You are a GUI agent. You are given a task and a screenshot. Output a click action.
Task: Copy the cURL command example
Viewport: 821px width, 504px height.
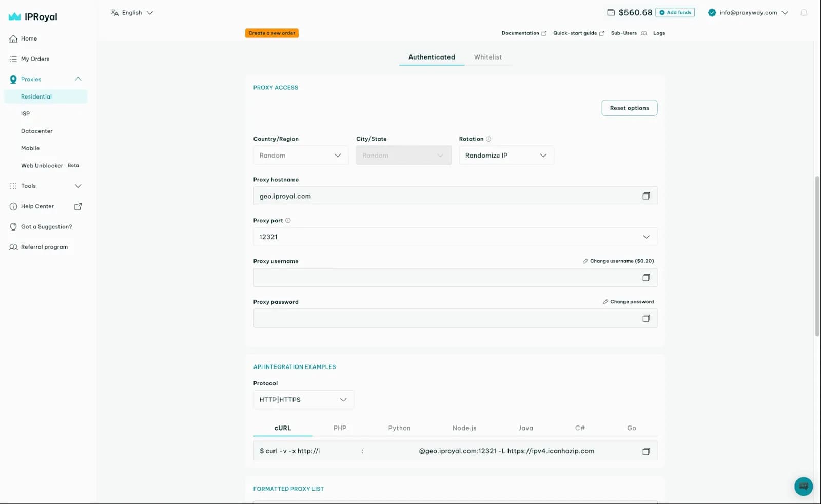646,451
